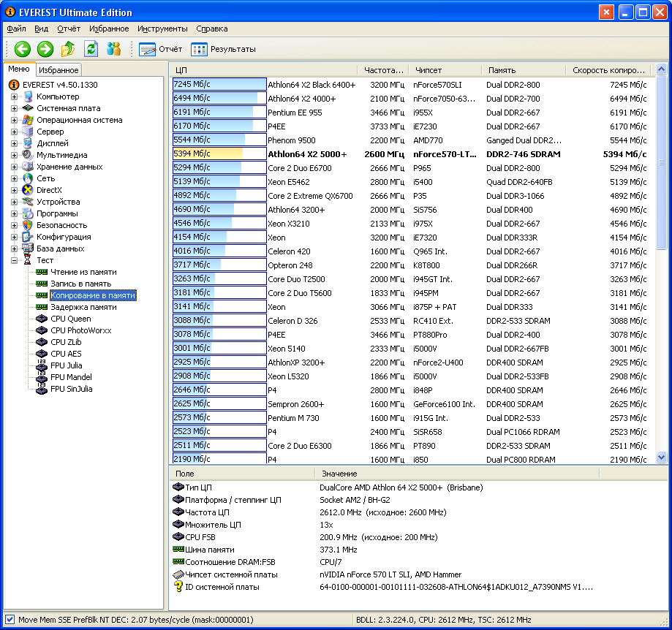
Task: Sort by the Память column header
Action: tap(524, 70)
